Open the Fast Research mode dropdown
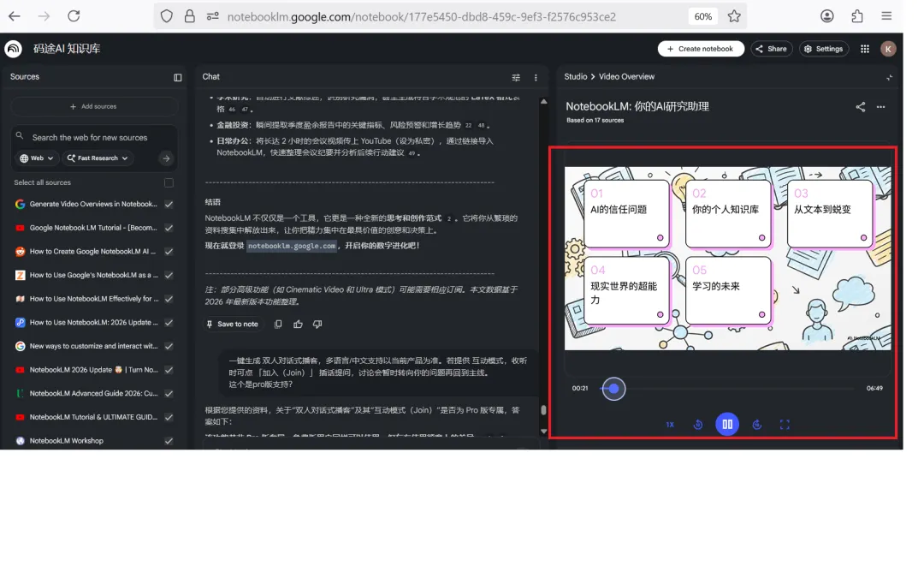Viewport: 924px width, 578px height. point(98,158)
